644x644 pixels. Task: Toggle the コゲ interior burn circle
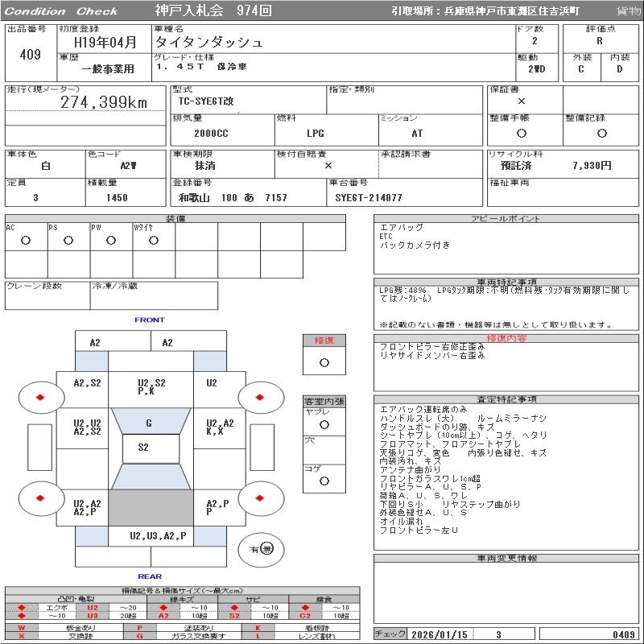pos(324,481)
